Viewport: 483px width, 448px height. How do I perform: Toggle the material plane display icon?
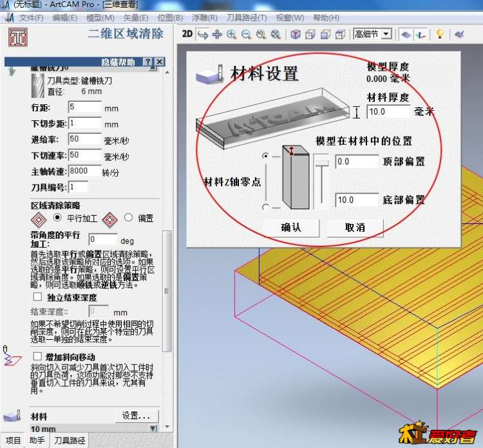pos(406,35)
